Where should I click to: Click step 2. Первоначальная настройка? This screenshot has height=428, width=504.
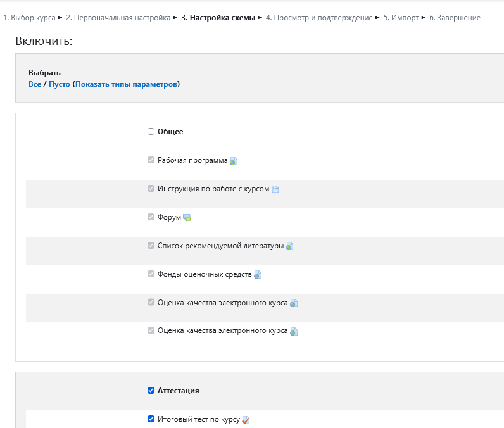point(118,18)
